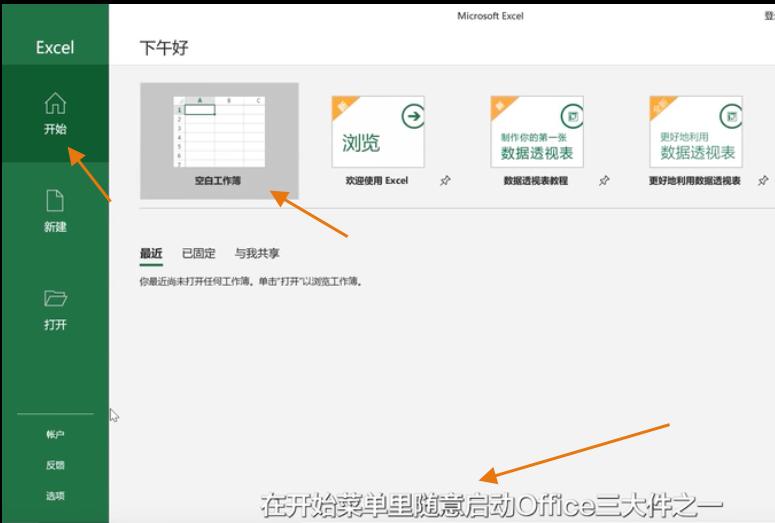
Task: Go to 帐户 (Account) settings
Action: [x=55, y=435]
